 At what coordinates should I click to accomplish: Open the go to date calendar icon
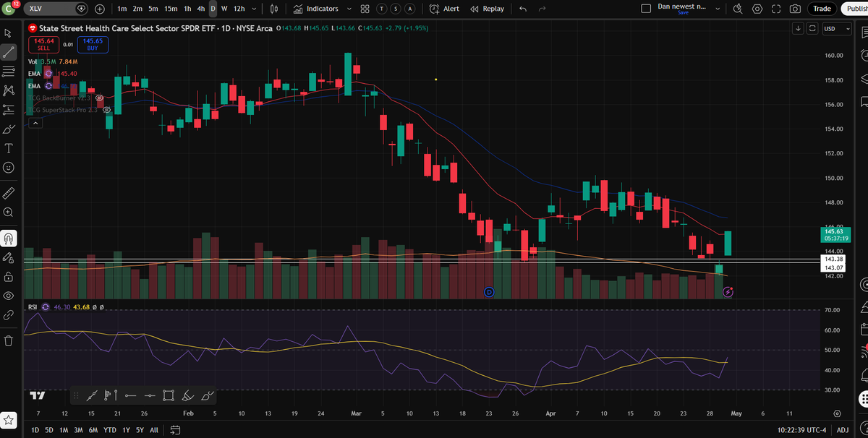(x=174, y=429)
